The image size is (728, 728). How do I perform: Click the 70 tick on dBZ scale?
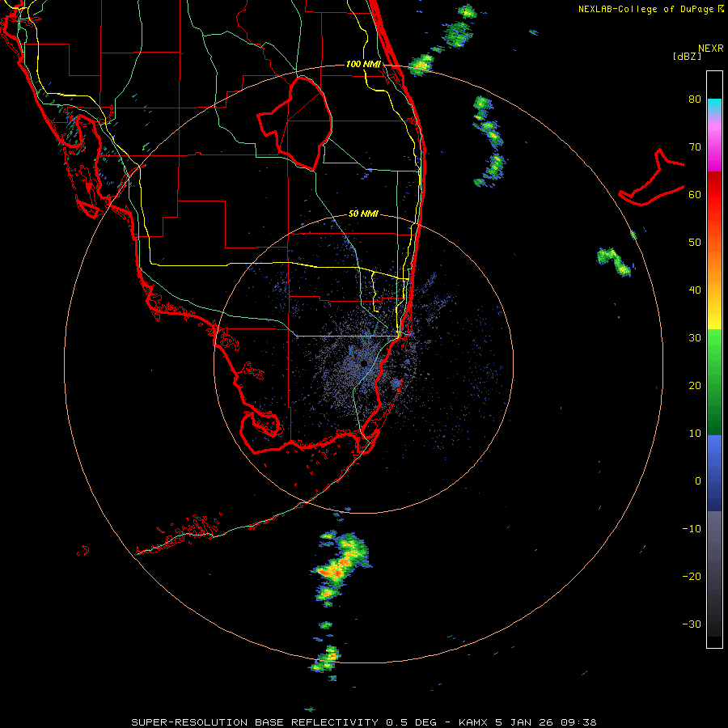[x=695, y=146]
